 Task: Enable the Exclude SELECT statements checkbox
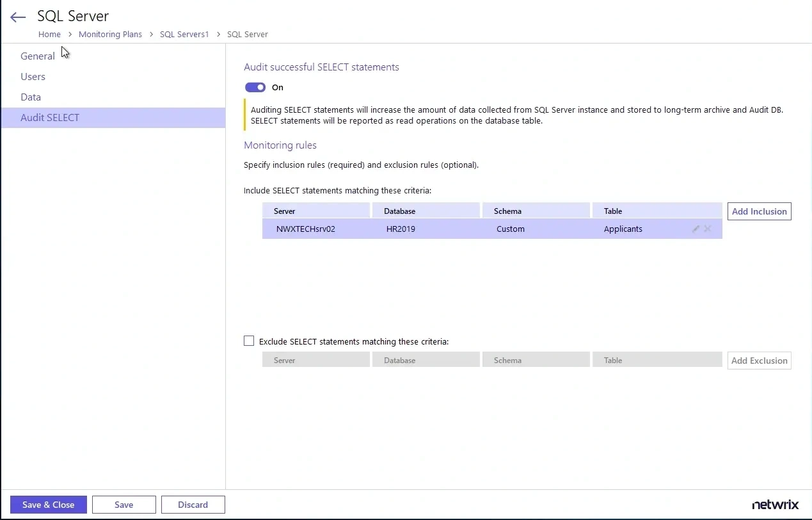pos(249,341)
